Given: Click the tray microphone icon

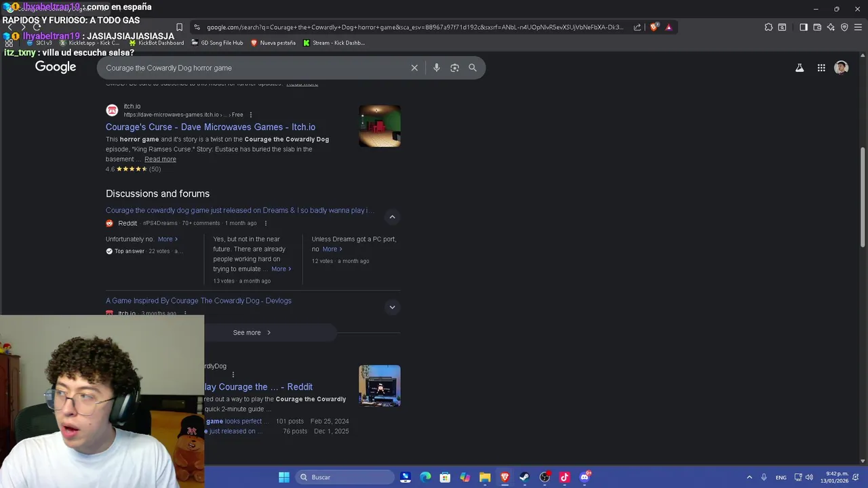Looking at the screenshot, I should point(764,477).
